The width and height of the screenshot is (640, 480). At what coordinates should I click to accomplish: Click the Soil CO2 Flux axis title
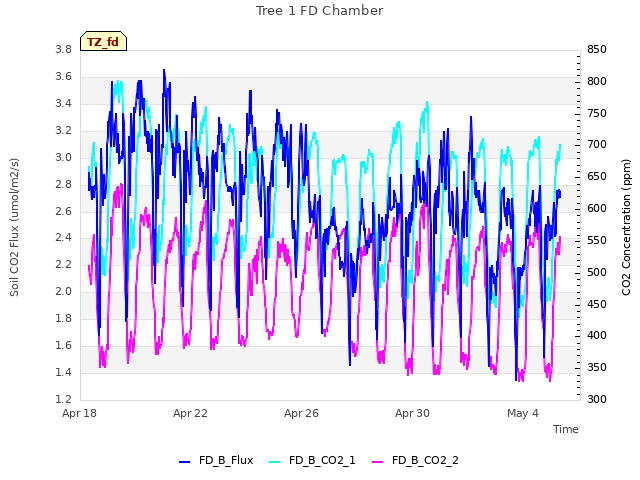pyautogui.click(x=14, y=227)
